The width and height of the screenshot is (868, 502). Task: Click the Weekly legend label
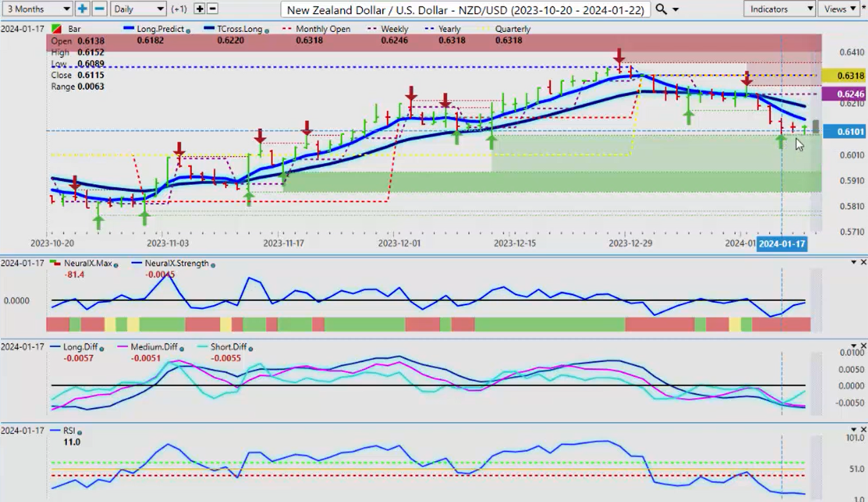point(395,29)
